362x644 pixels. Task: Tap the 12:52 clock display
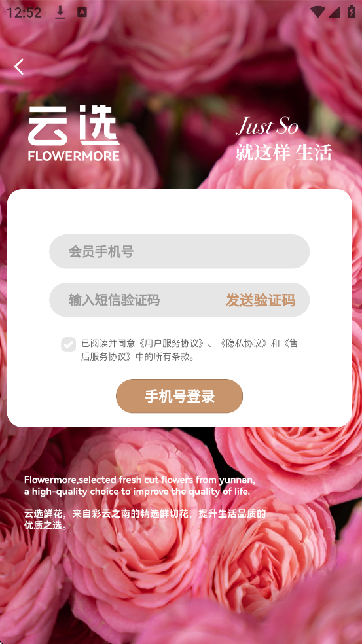[24, 12]
